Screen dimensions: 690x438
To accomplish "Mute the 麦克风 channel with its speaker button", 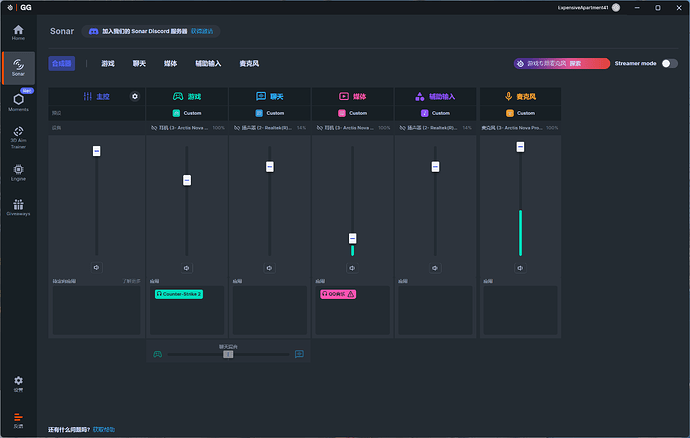I will pyautogui.click(x=520, y=268).
